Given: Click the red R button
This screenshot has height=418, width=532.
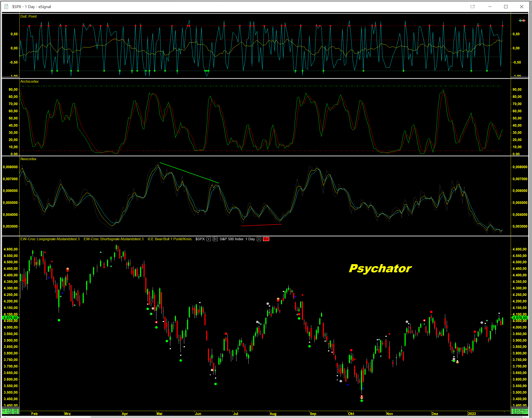Looking at the screenshot, I should coord(266,239).
